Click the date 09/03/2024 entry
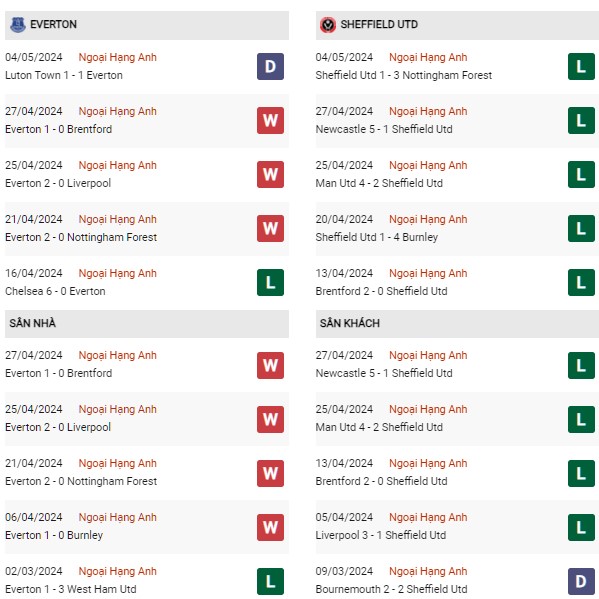Screen dimensions: 599x599 (344, 571)
